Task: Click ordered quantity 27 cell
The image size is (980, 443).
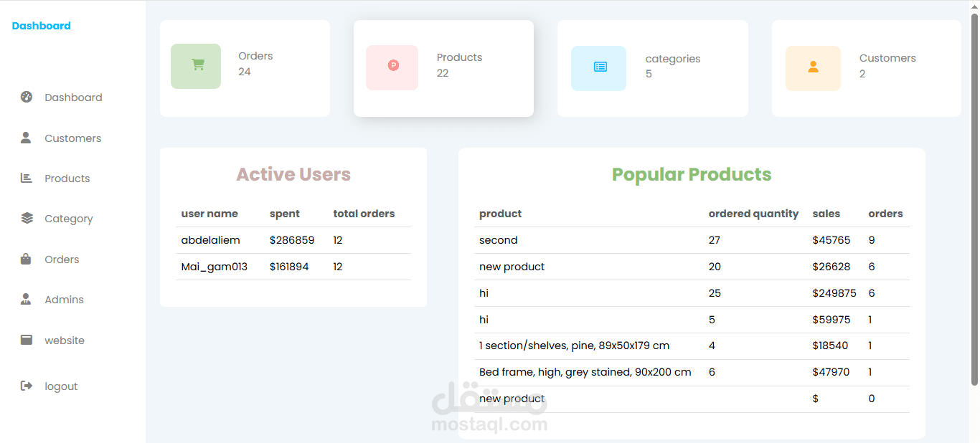Action: [x=714, y=240]
